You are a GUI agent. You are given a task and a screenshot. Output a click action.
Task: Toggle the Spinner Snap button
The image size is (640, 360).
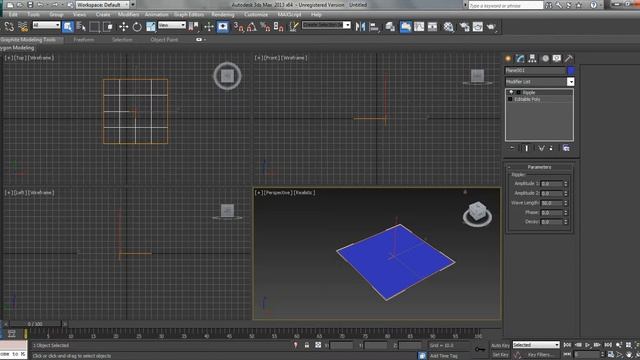click(279, 27)
